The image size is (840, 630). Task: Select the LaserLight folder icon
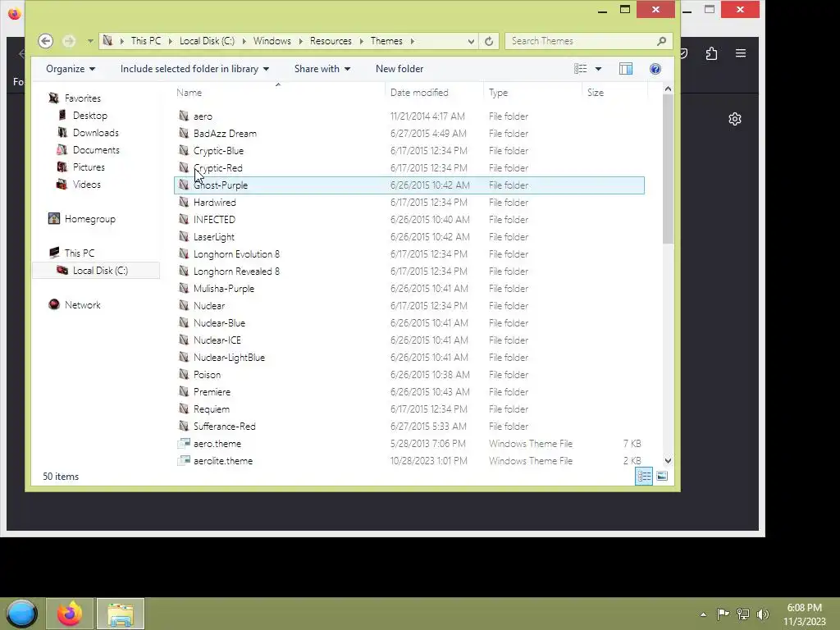coord(184,236)
